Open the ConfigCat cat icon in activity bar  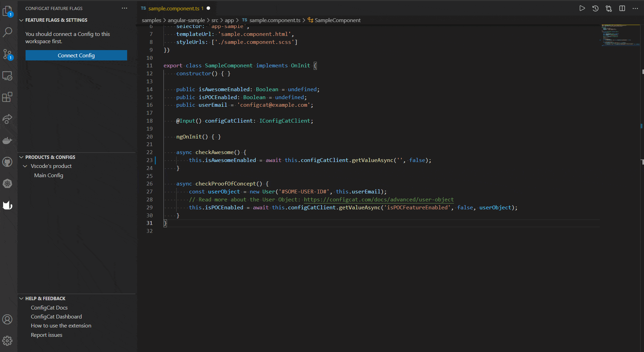(x=8, y=205)
